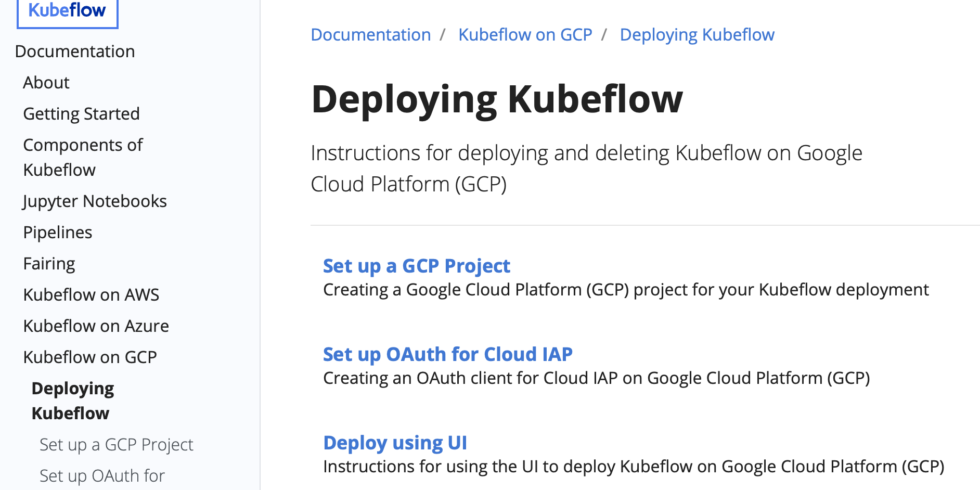Open the Documentation sidebar heading

click(x=75, y=51)
